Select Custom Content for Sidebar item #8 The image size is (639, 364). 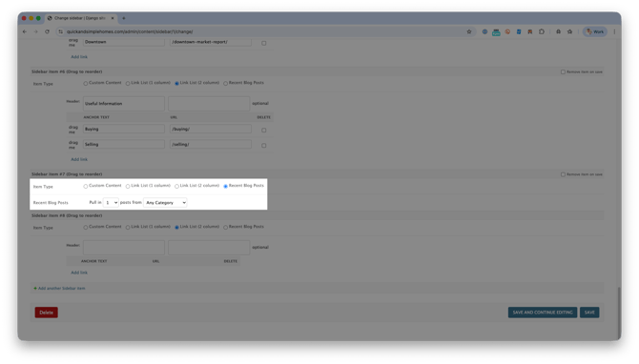pos(86,228)
